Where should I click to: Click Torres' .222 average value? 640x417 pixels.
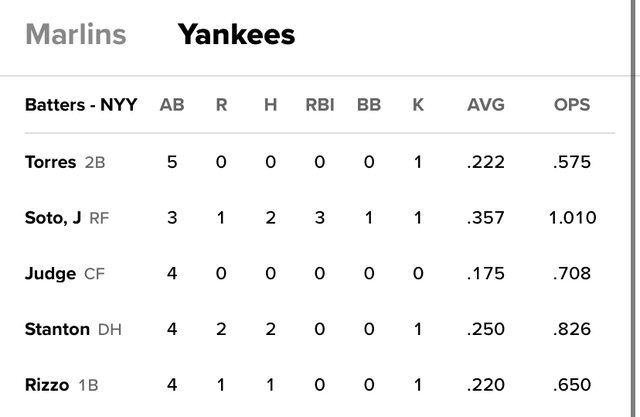pyautogui.click(x=485, y=162)
